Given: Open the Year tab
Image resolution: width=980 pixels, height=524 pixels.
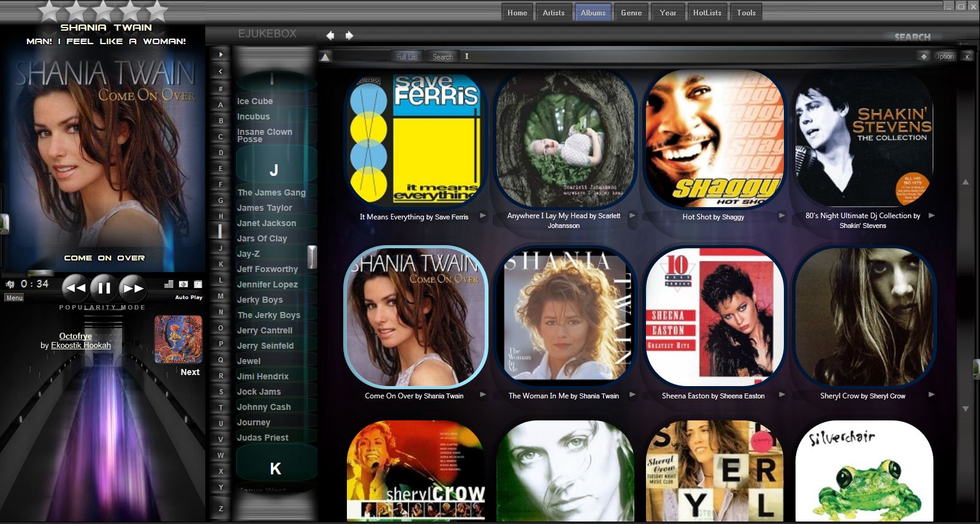Looking at the screenshot, I should pyautogui.click(x=668, y=12).
